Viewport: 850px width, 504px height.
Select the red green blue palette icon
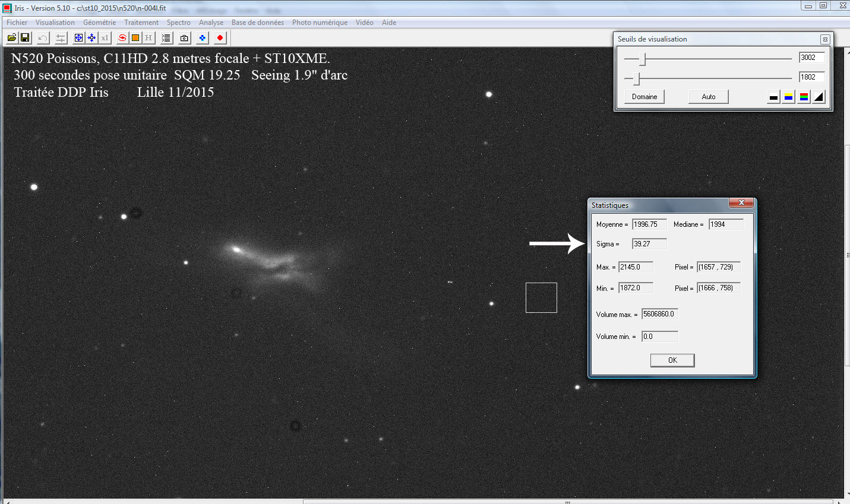(804, 97)
